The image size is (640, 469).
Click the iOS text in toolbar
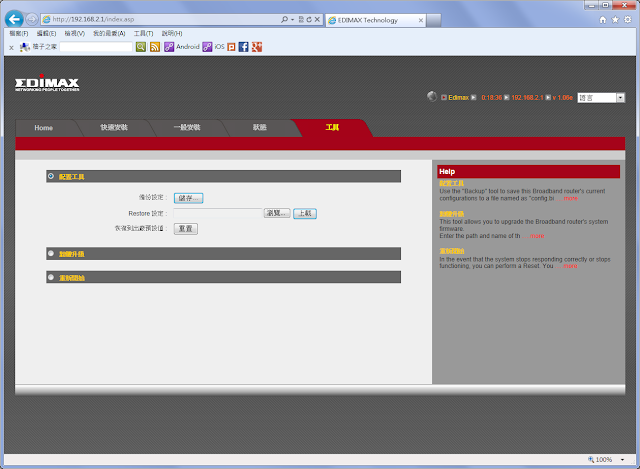[x=219, y=47]
